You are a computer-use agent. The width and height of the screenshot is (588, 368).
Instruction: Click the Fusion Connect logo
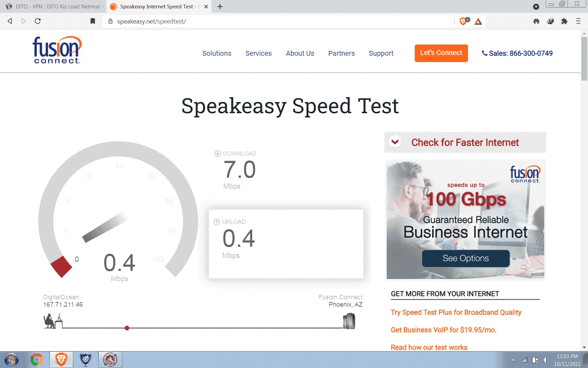point(57,50)
